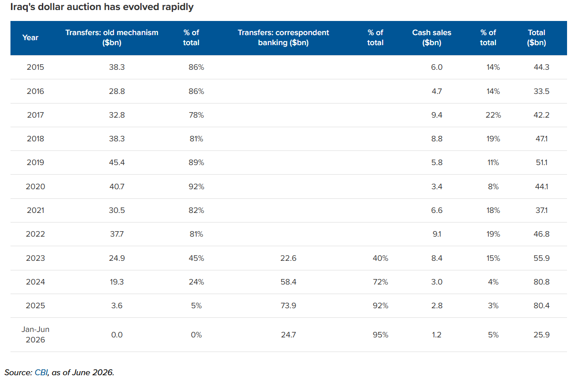Image resolution: width=588 pixels, height=383 pixels.
Task: Select the 45.4 old mechanism value
Action: pyautogui.click(x=117, y=163)
